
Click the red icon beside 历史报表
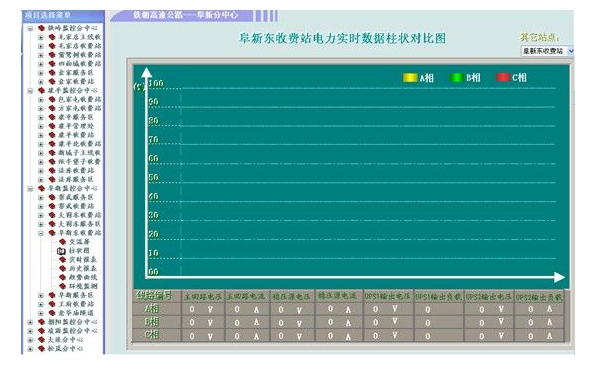click(x=63, y=268)
